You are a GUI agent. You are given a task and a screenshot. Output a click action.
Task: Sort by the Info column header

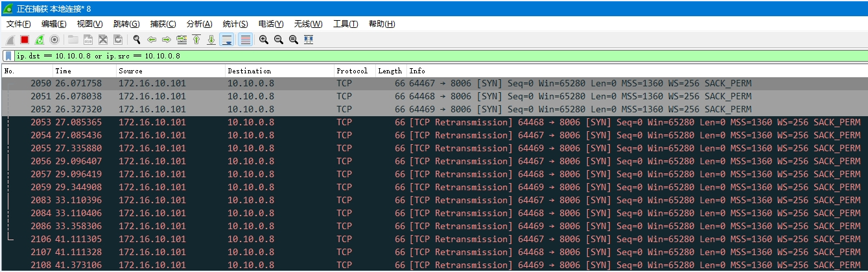coord(637,71)
